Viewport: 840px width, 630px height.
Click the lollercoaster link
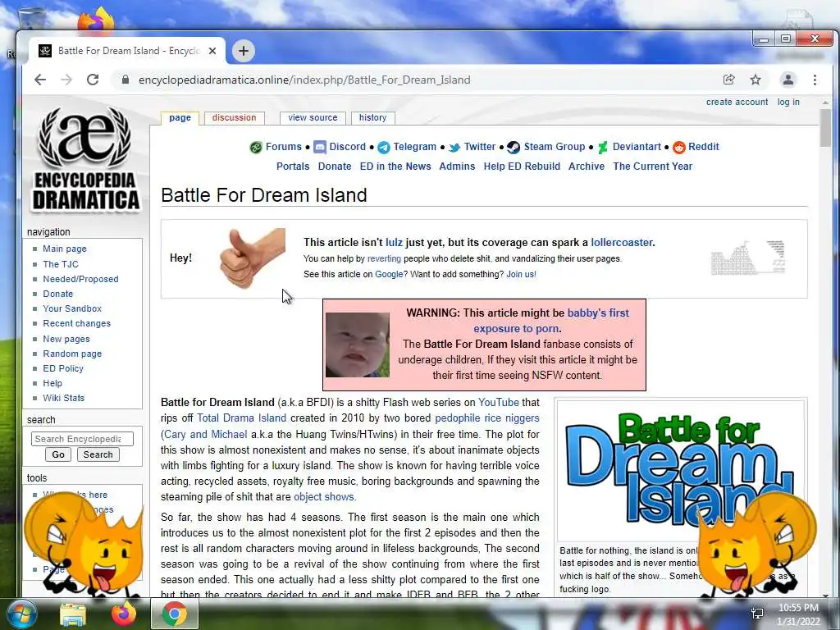click(x=622, y=243)
